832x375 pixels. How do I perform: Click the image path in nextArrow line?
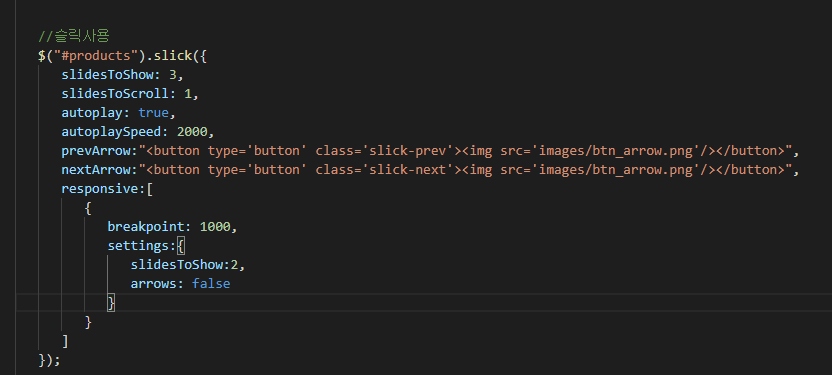click(615, 170)
